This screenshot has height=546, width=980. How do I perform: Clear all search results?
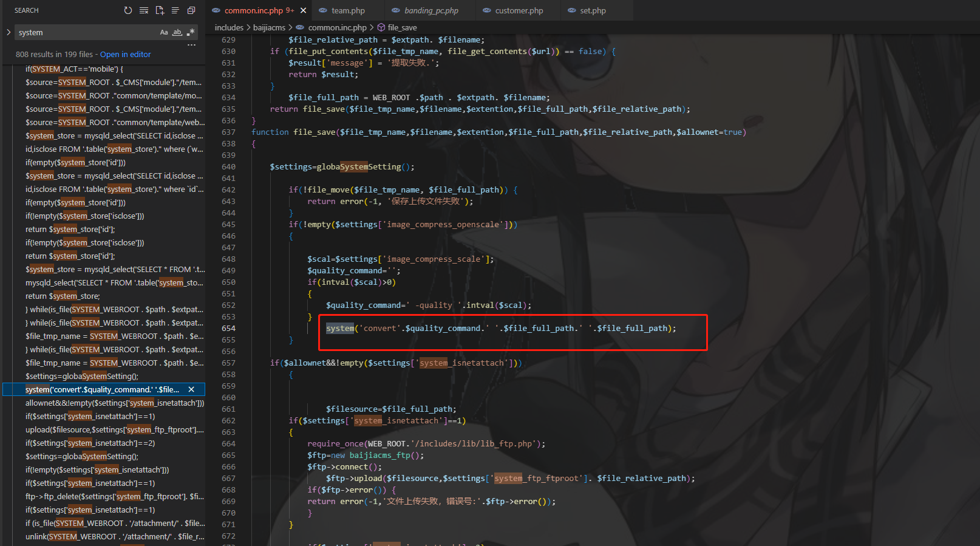pos(144,10)
